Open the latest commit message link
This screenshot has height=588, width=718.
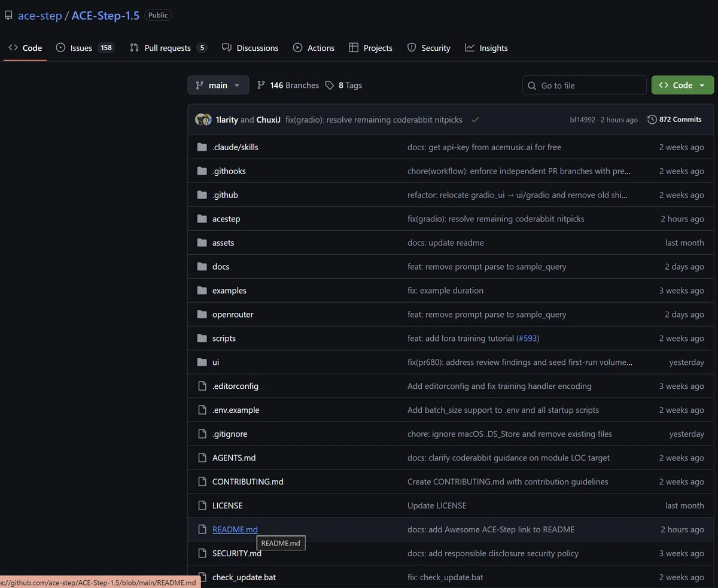pos(374,120)
